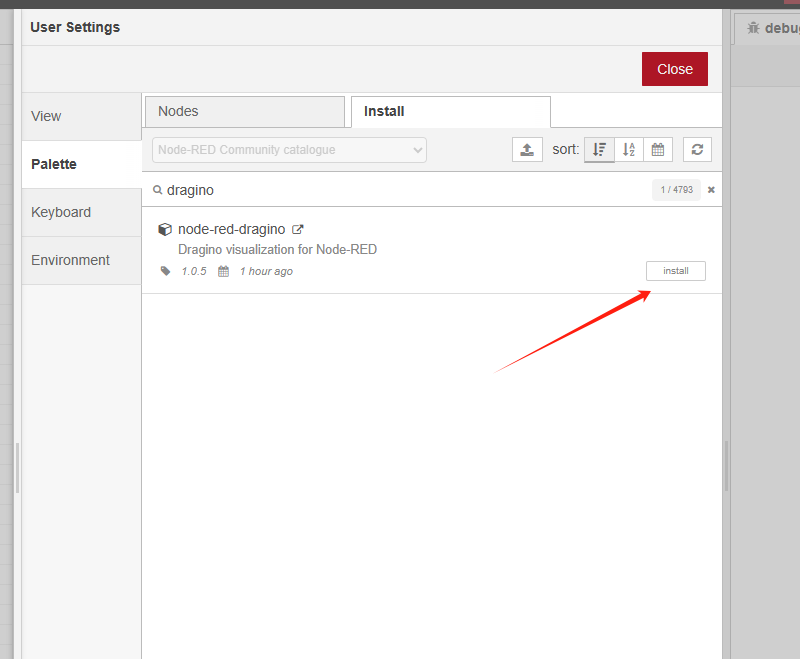
Task: Click the 1 / 4793 results counter
Action: tap(677, 190)
